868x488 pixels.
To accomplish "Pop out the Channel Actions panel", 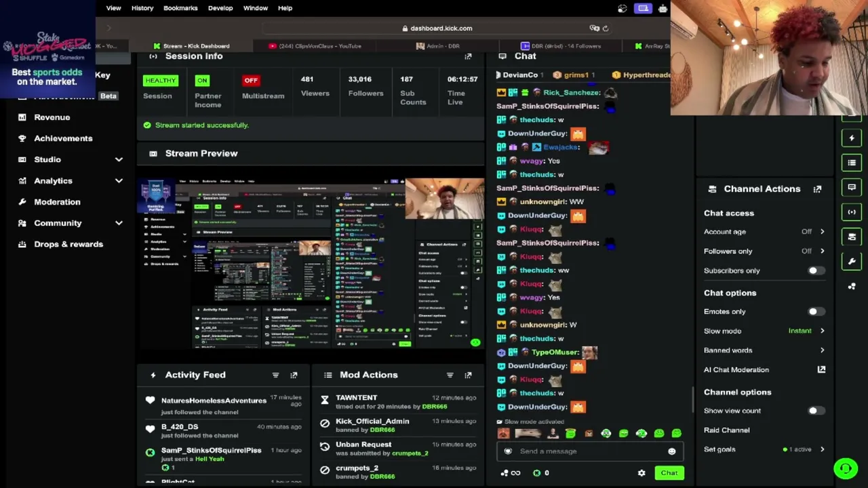I will pos(817,189).
